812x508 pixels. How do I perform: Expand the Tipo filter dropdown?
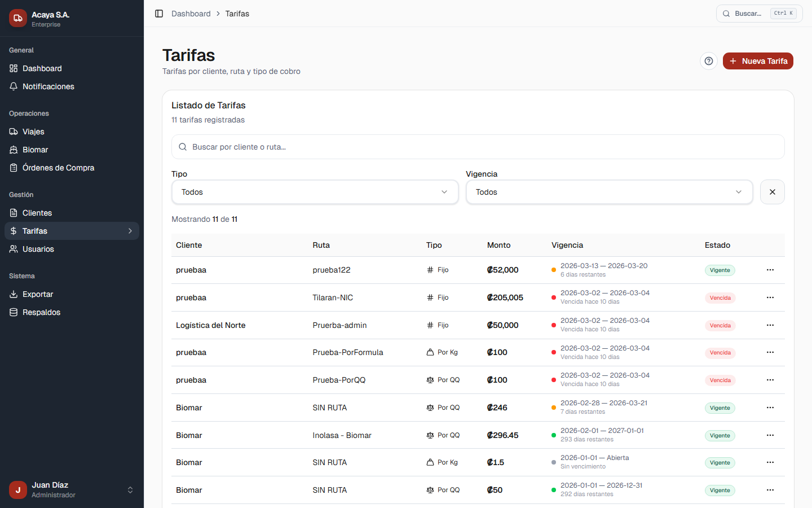(x=315, y=192)
